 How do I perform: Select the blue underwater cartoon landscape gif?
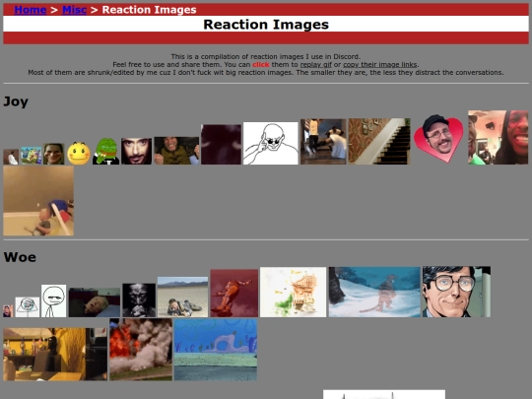coord(216,350)
